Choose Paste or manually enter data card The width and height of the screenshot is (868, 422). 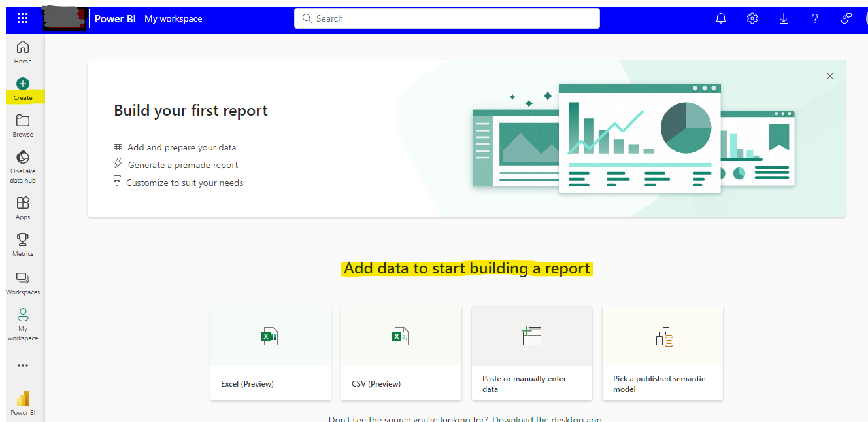pyautogui.click(x=532, y=353)
